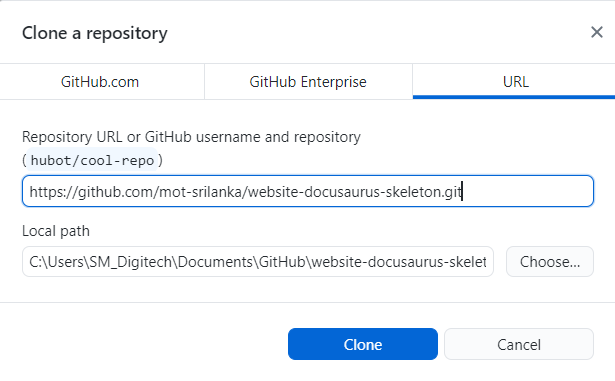The image size is (615, 381).
Task: Dismiss the dialog using Cancel
Action: [519, 344]
